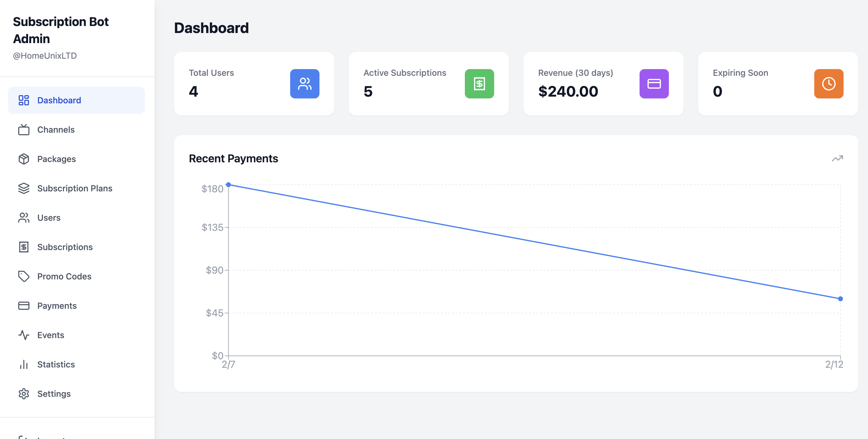The image size is (868, 439).
Task: Click the Events activity waveform icon
Action: [24, 335]
